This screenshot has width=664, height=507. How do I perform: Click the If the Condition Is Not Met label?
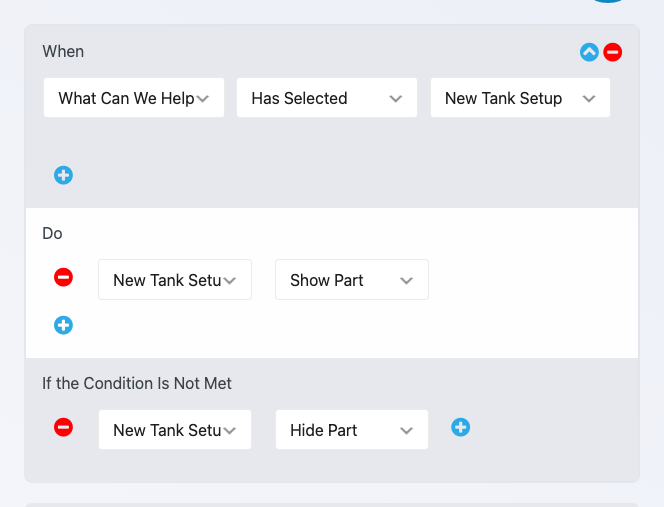(x=137, y=383)
